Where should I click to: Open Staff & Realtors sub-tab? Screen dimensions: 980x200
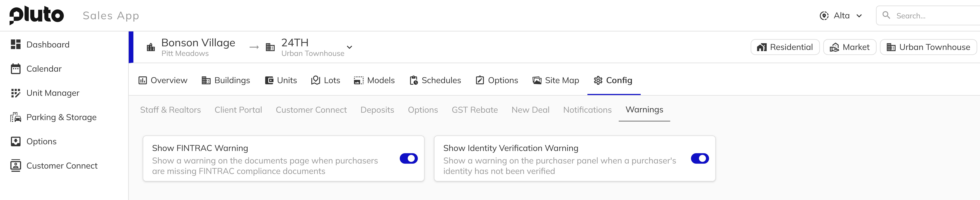click(x=170, y=110)
